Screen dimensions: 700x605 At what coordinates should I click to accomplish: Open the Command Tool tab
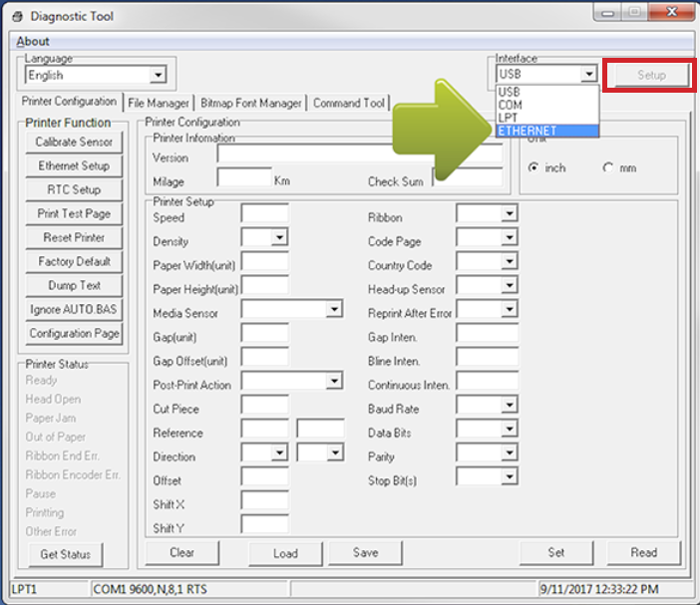[348, 103]
